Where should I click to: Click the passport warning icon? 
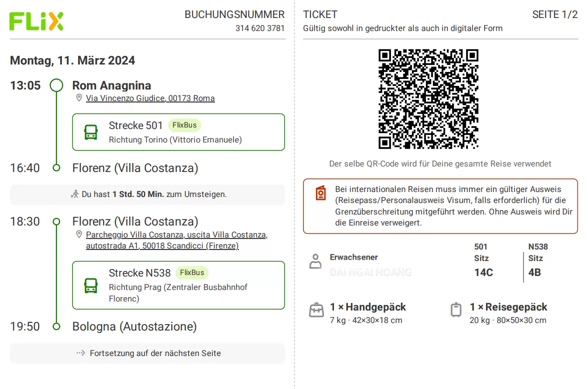pos(320,193)
